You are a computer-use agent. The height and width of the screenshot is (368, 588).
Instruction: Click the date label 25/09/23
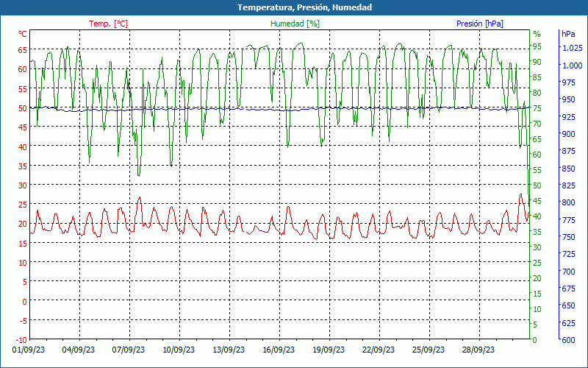point(429,350)
